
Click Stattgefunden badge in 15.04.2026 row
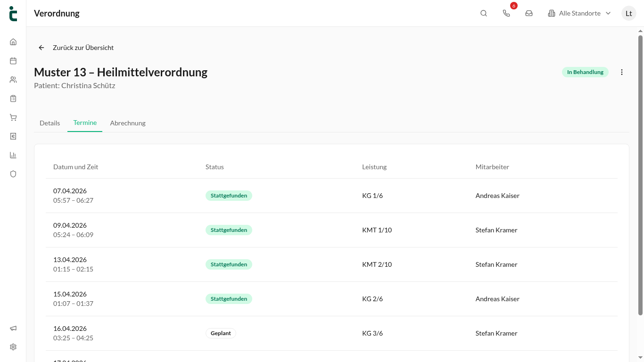[x=229, y=299]
